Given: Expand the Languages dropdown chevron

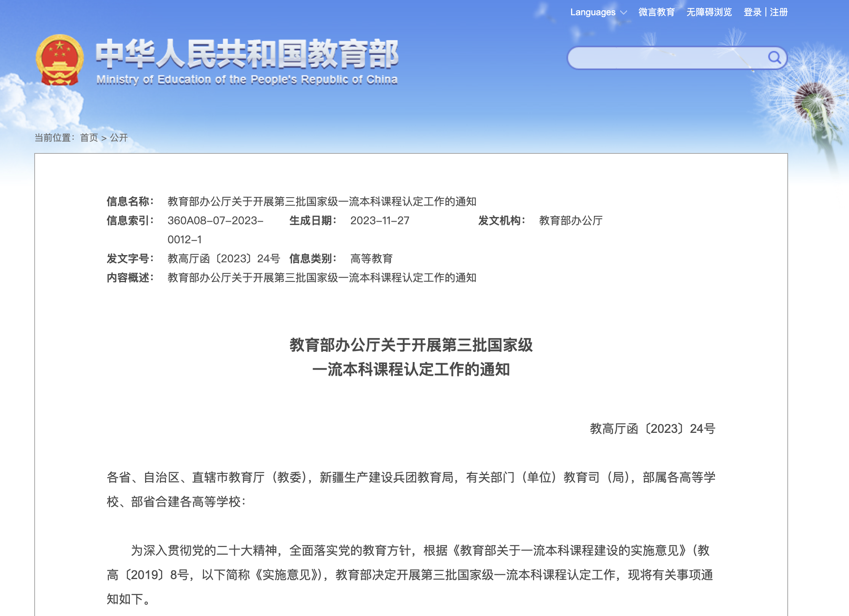Looking at the screenshot, I should [624, 13].
